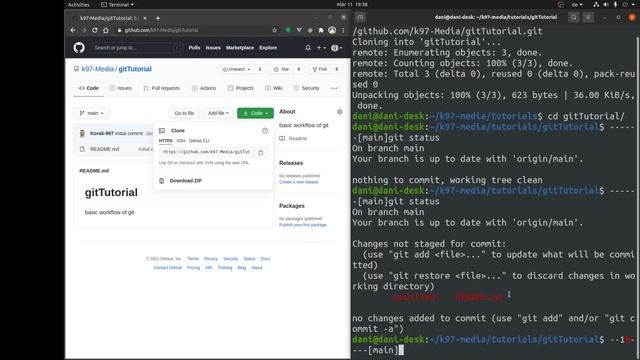Click Download ZIP
The image size is (640, 360).
186,181
